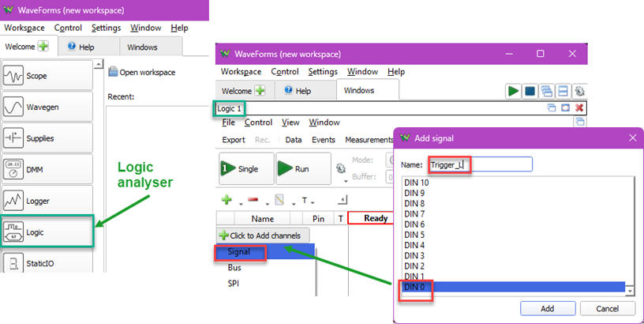
Task: Open the StaticIO instrument
Action: tap(47, 263)
